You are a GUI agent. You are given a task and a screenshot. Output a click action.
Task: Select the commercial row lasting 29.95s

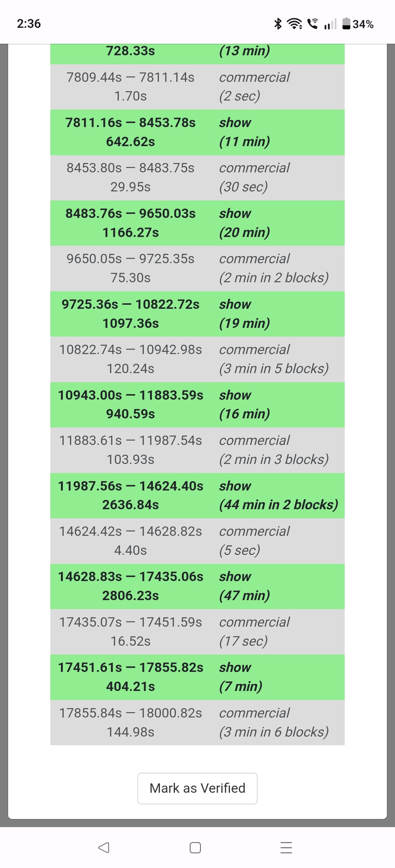(197, 178)
